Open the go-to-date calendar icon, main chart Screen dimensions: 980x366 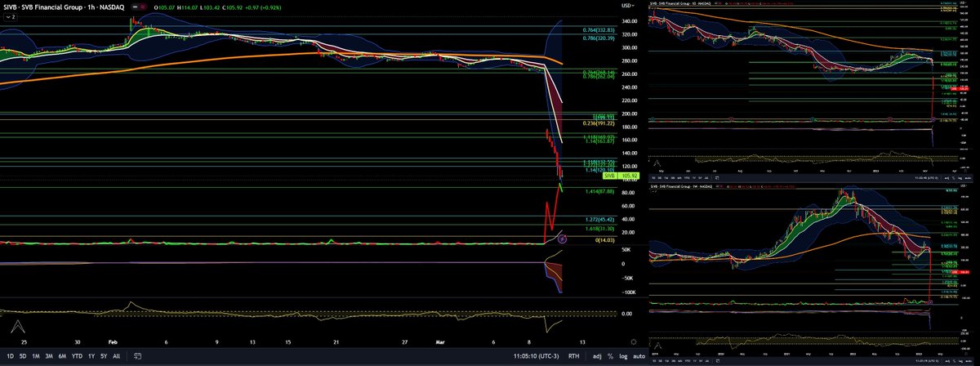tap(138, 357)
